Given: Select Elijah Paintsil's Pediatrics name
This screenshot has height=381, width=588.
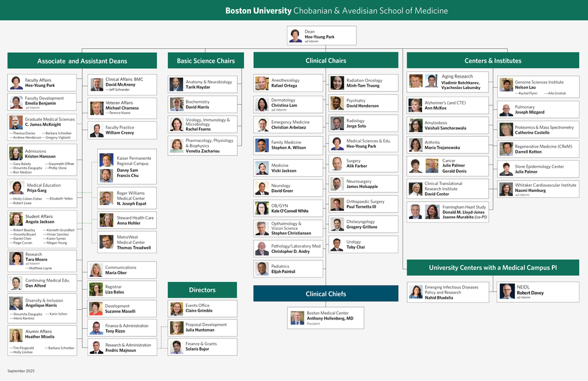Looking at the screenshot, I should click(x=283, y=272).
